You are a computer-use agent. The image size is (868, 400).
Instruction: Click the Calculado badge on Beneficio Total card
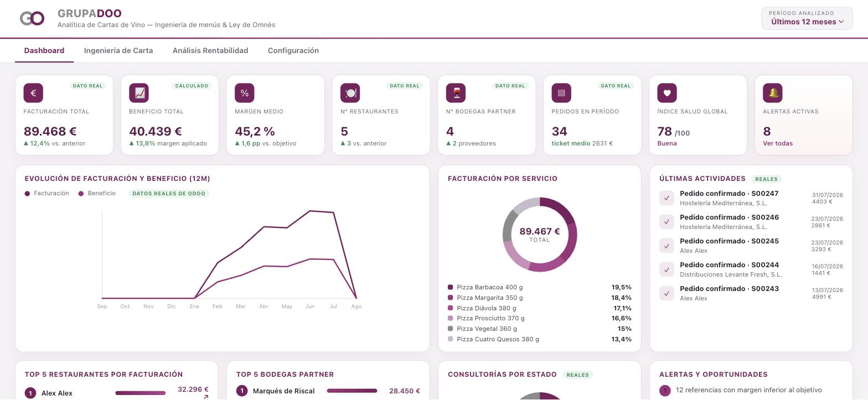192,86
